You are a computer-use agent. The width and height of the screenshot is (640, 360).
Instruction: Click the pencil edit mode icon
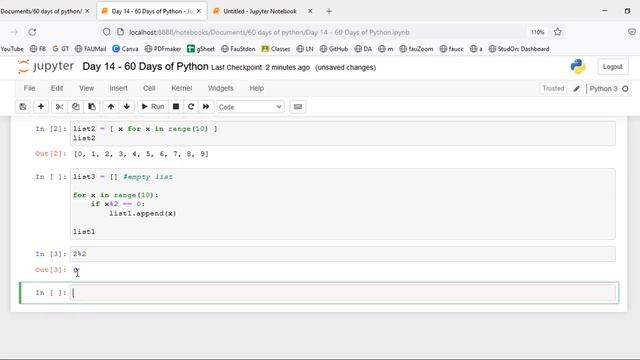[x=576, y=89]
